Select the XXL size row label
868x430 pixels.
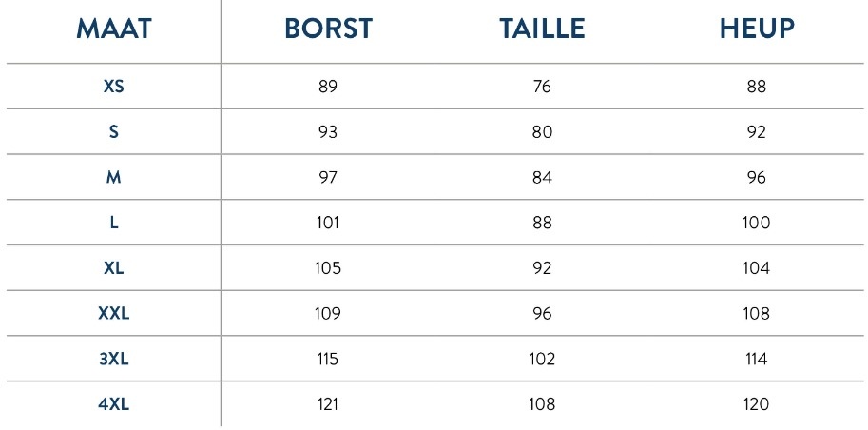coord(114,313)
